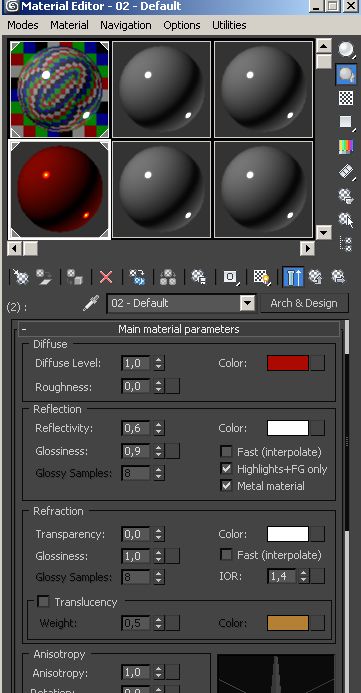This screenshot has height=693, width=361.
Task: Click the red Diffuse color swatch
Action: (x=288, y=363)
